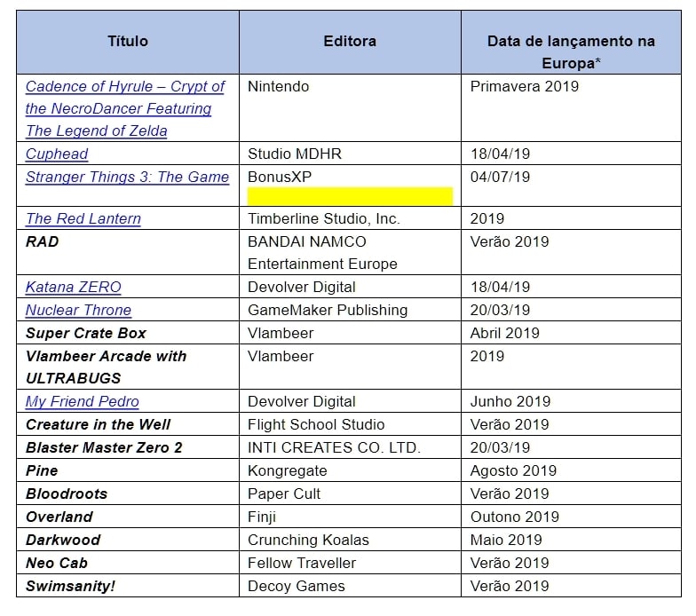Click Vlambeer in Vlambeer Arcade row
Viewport: 696px width, 616px height.
[x=281, y=356]
